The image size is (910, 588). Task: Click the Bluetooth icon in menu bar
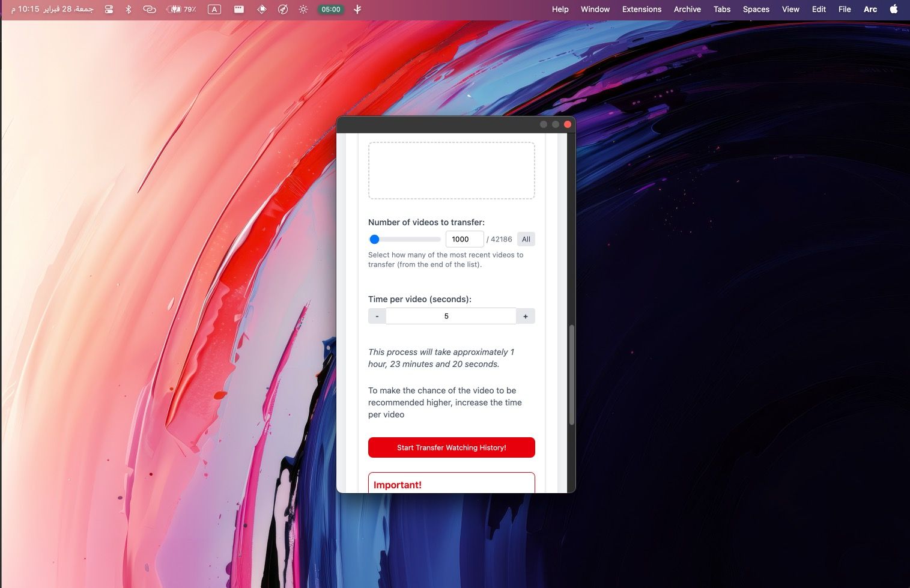click(129, 9)
